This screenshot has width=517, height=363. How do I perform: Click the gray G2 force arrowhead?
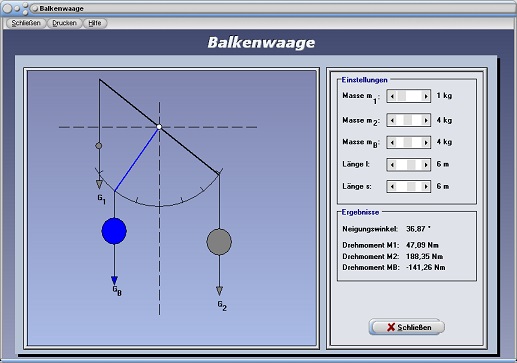click(x=219, y=291)
